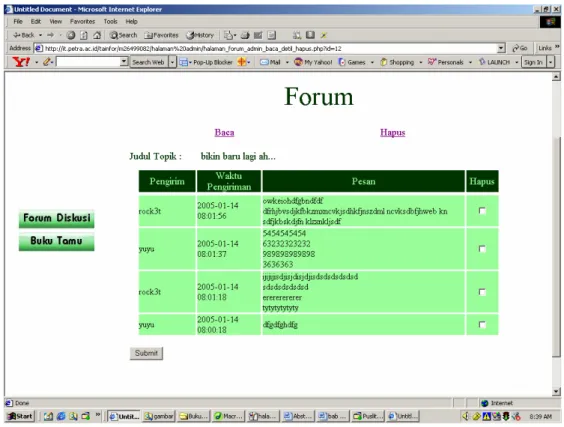This screenshot has width=564, height=427.
Task: Click the Submit button
Action: [146, 353]
